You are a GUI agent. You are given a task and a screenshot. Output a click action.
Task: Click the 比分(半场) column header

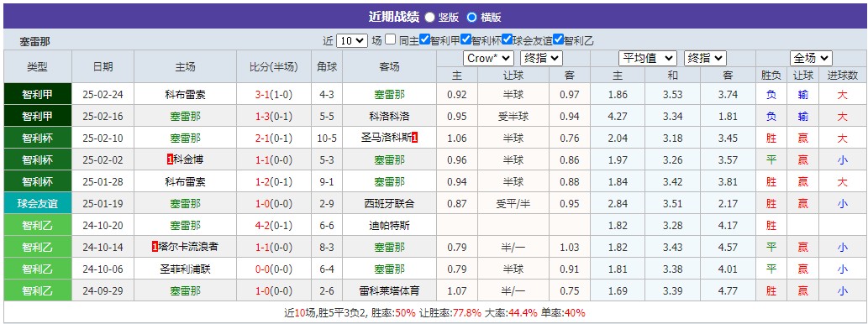click(x=274, y=67)
